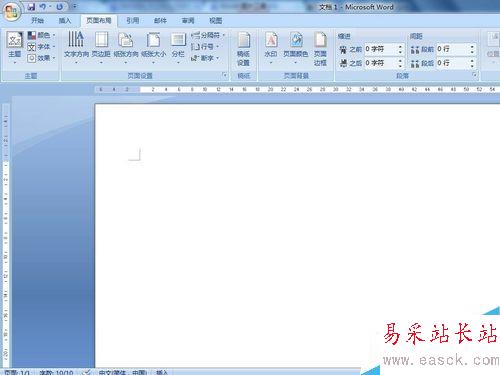Open the 行号 line numbers dropdown
Screen dimensions: 500x375
click(205, 47)
